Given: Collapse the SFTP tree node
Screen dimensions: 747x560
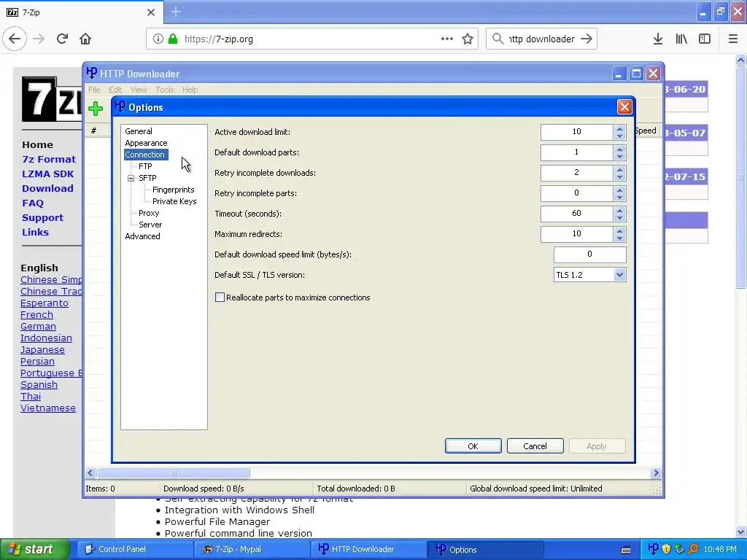Looking at the screenshot, I should point(131,178).
